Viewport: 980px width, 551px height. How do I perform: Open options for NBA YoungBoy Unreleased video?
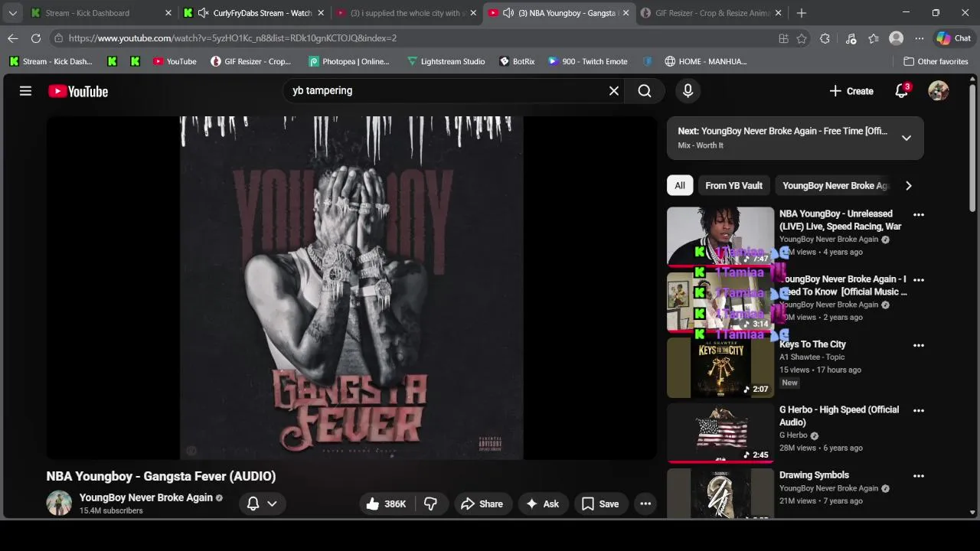tap(919, 214)
